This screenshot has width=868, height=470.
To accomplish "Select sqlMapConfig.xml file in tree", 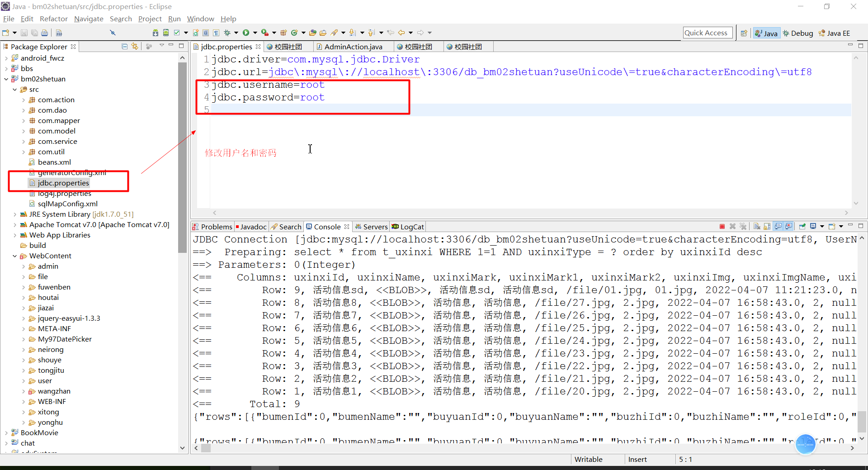I will click(x=67, y=204).
